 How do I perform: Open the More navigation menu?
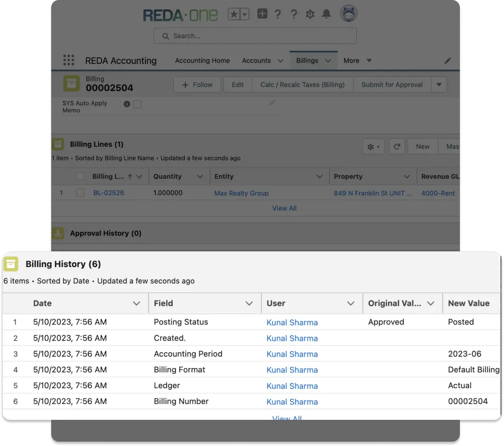pos(357,61)
